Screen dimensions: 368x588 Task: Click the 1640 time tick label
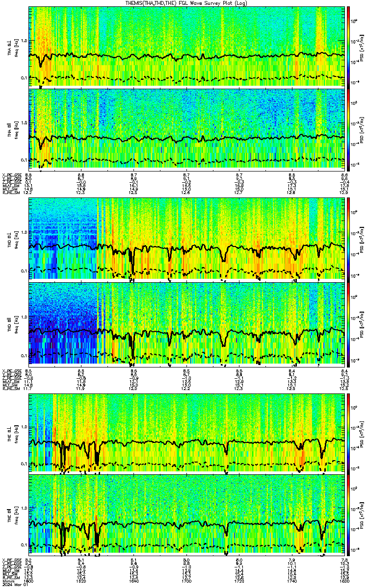click(133, 580)
